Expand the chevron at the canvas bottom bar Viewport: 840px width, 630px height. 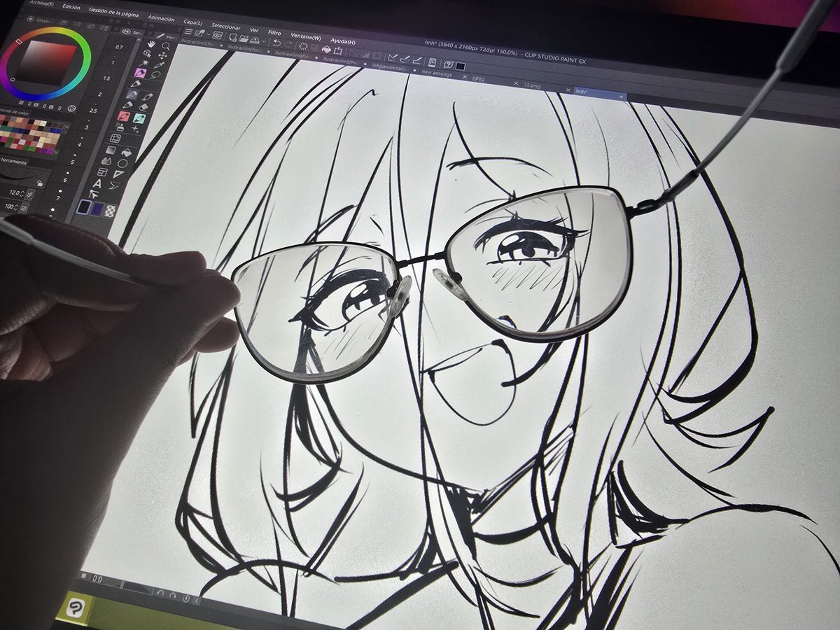click(197, 600)
